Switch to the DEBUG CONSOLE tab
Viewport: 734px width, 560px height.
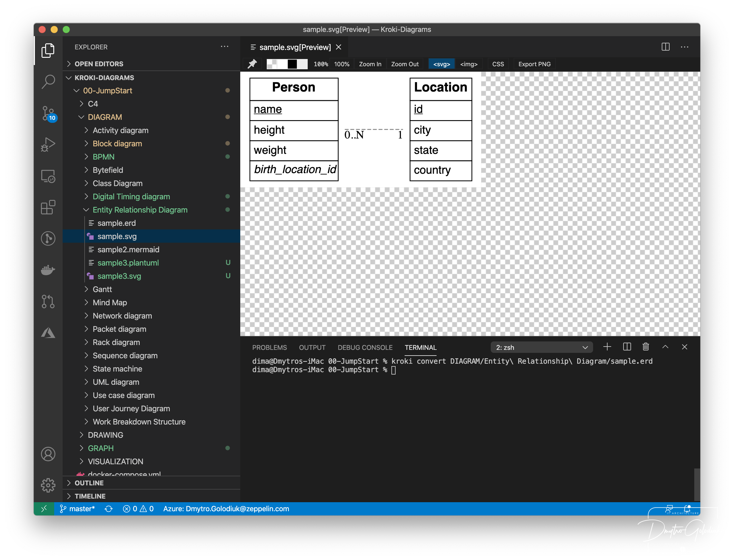pyautogui.click(x=365, y=347)
